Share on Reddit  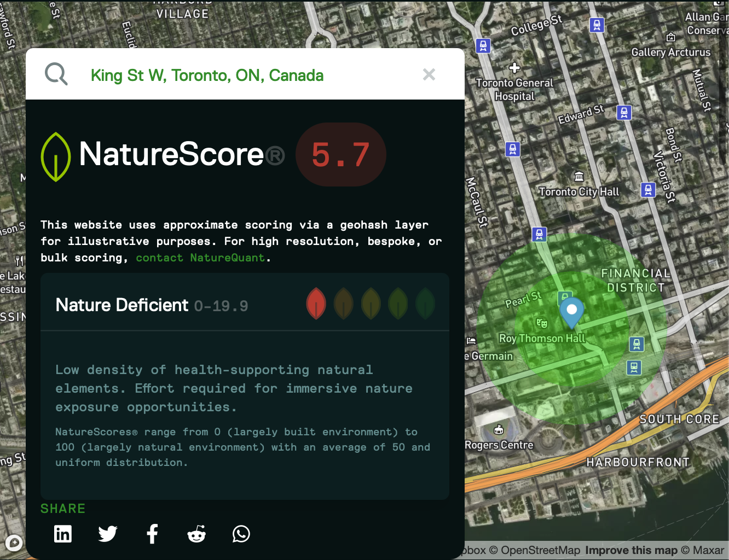point(196,534)
